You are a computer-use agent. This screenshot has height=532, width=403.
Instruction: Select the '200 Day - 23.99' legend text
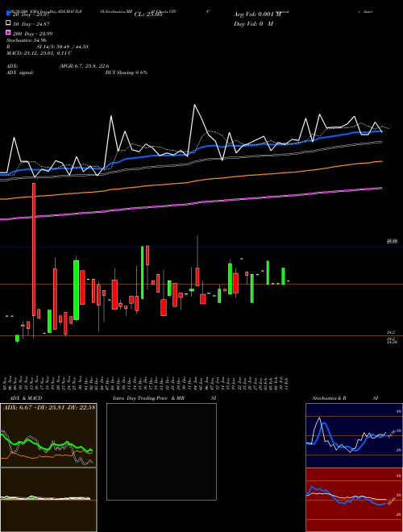tap(32, 34)
